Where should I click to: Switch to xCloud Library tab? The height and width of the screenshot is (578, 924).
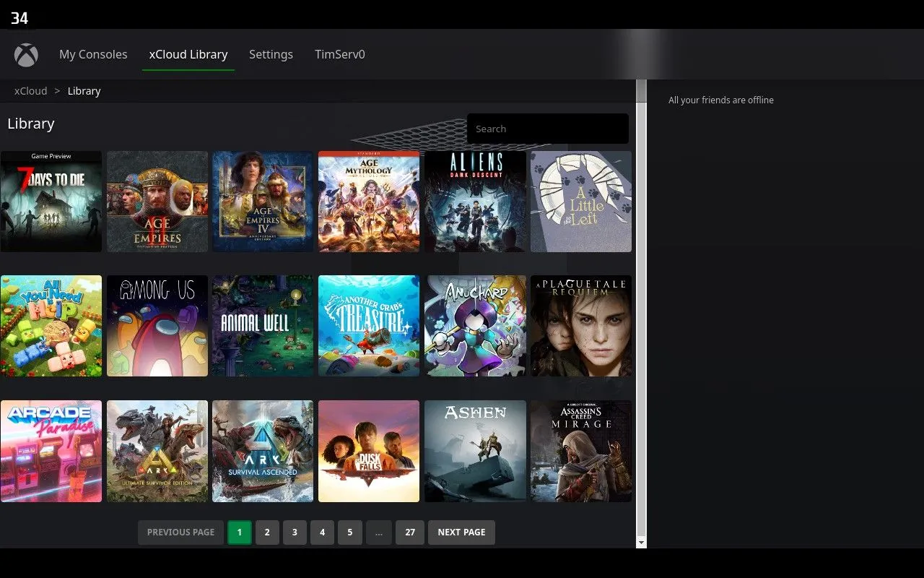pyautogui.click(x=188, y=54)
